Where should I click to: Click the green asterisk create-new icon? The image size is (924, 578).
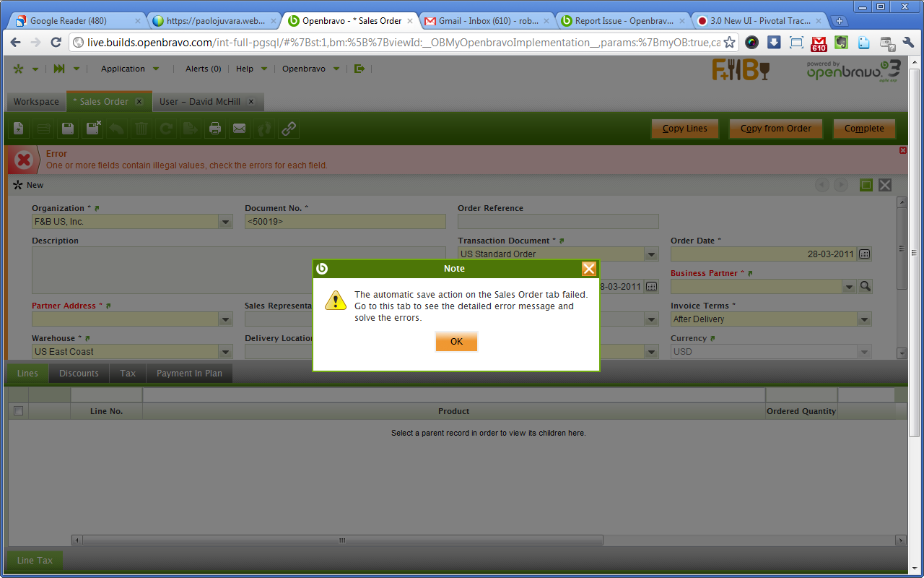click(18, 69)
